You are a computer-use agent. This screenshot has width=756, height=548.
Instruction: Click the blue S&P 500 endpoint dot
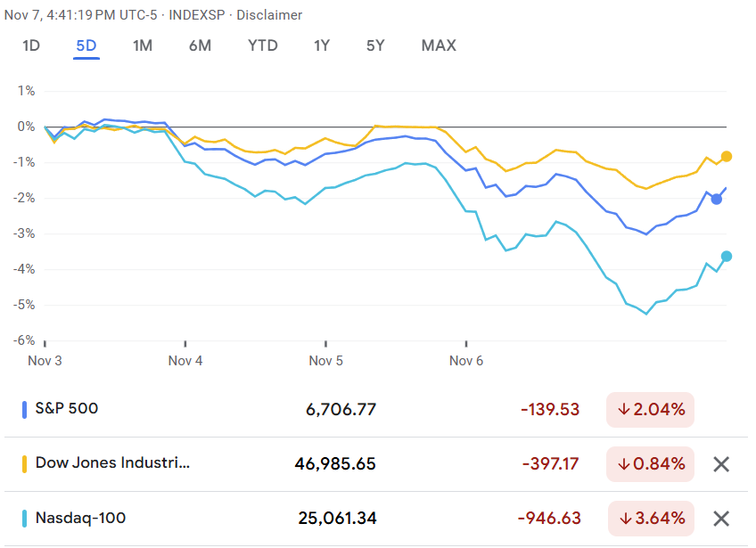(717, 199)
